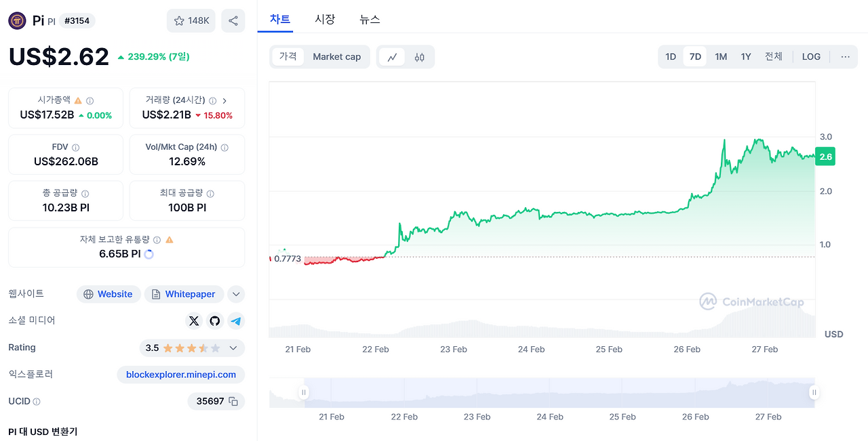Image resolution: width=868 pixels, height=441 pixels.
Task: Click the 2.6 current price label
Action: click(x=825, y=156)
